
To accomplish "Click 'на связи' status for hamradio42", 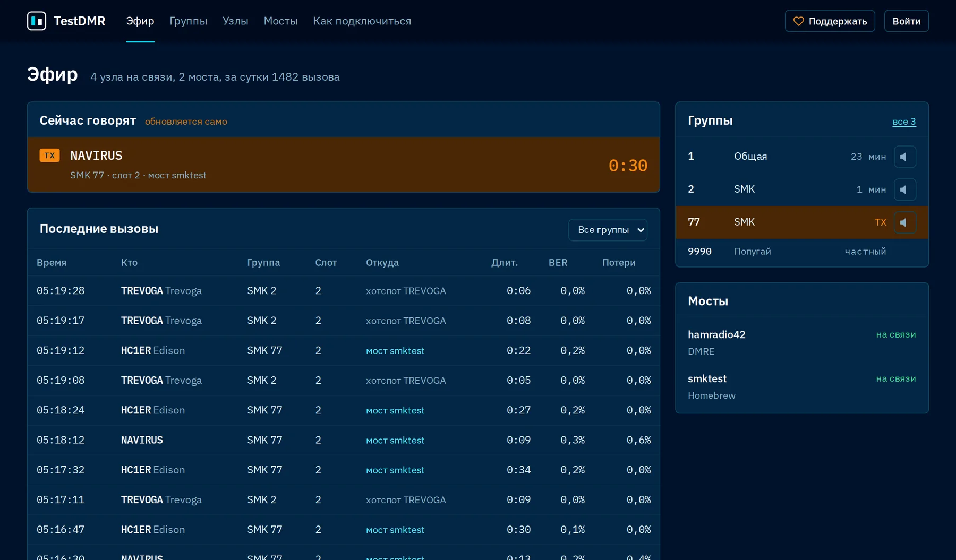I will tap(896, 334).
